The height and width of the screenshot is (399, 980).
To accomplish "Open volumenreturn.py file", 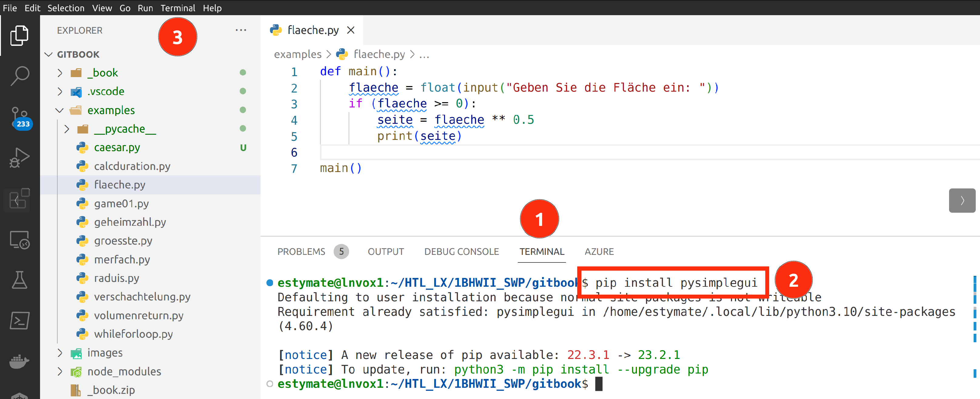I will click(x=150, y=315).
